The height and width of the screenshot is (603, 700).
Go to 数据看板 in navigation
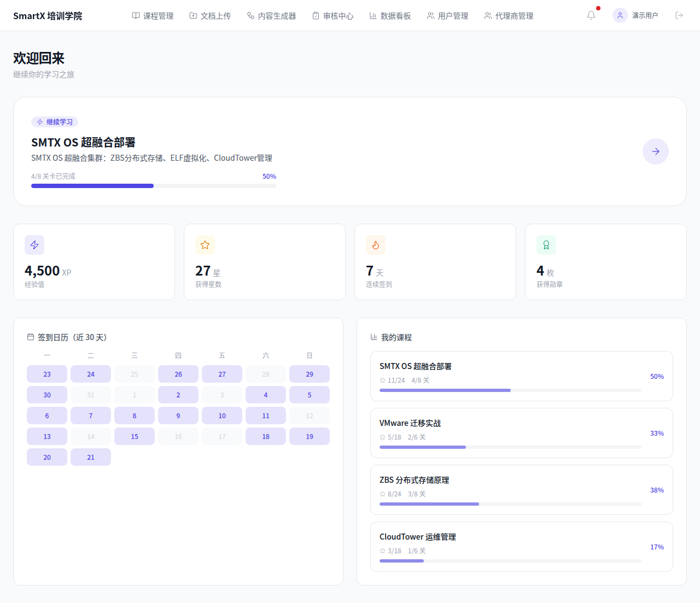point(390,16)
